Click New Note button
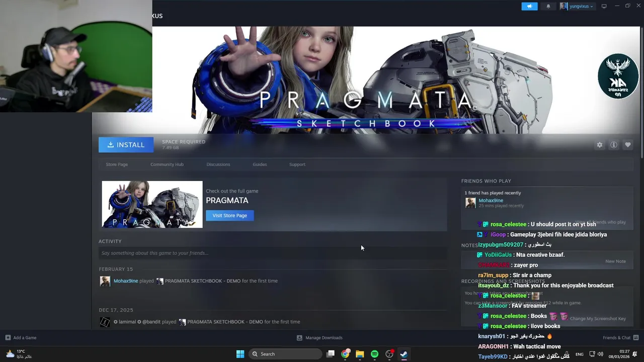The width and height of the screenshot is (644, 362). 615,261
